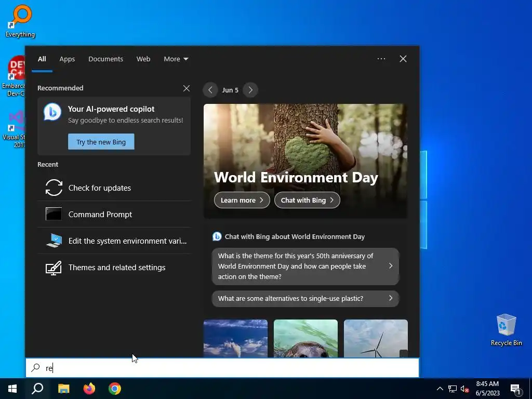Open the wind turbine thumbnail
Image resolution: width=532 pixels, height=399 pixels.
pyautogui.click(x=376, y=338)
